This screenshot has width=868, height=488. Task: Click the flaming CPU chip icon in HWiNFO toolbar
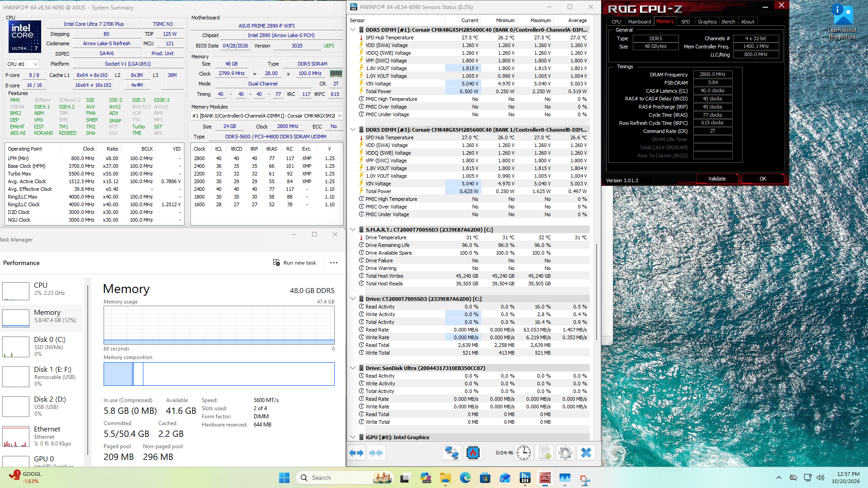(x=473, y=453)
